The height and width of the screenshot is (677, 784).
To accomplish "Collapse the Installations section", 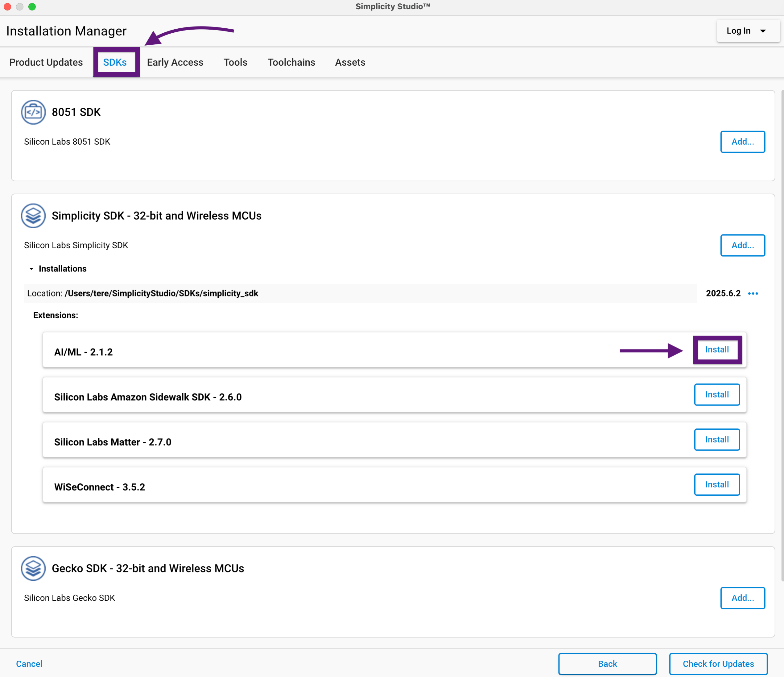I will pos(31,269).
